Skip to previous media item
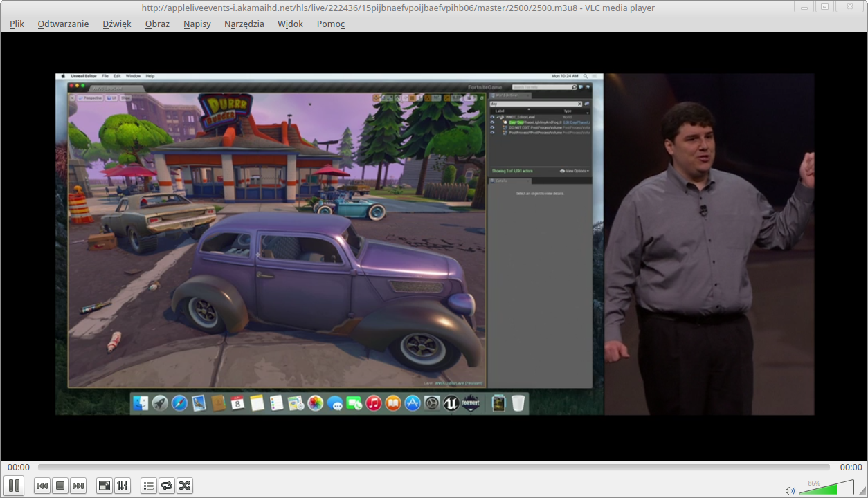 [x=42, y=486]
